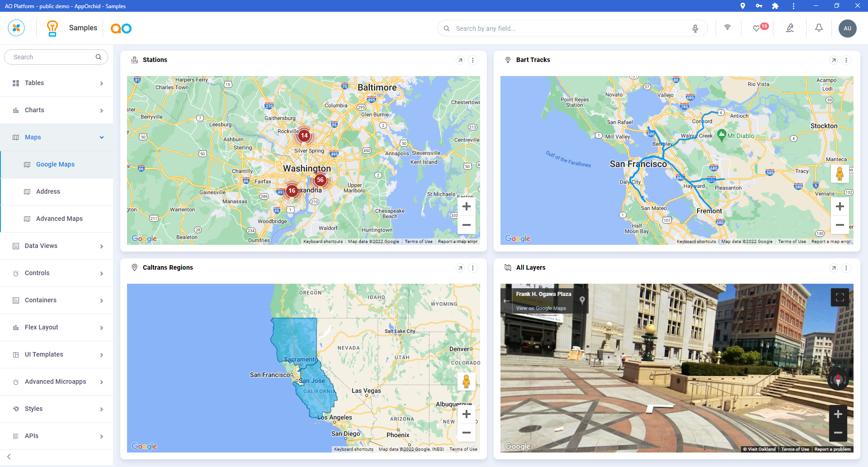Open Bart Tracks panel options menu
Screen dimensions: 868x467
coord(846,60)
